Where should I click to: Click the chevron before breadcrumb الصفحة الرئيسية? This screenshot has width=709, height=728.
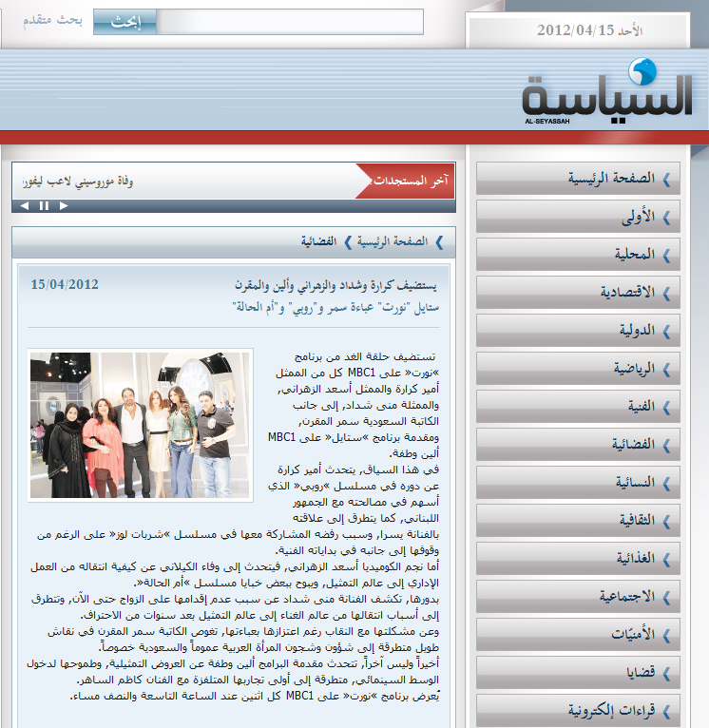pos(439,242)
